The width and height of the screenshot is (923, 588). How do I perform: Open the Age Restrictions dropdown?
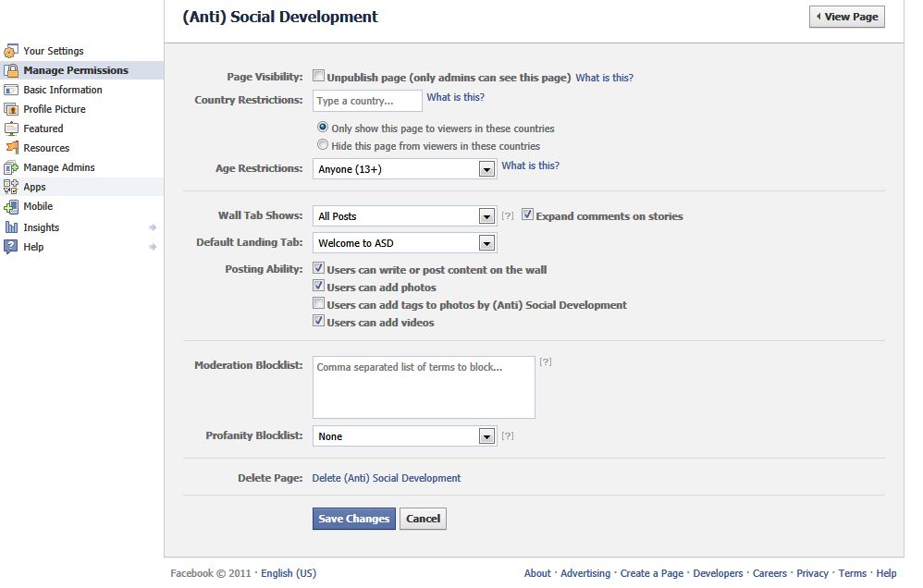point(404,169)
